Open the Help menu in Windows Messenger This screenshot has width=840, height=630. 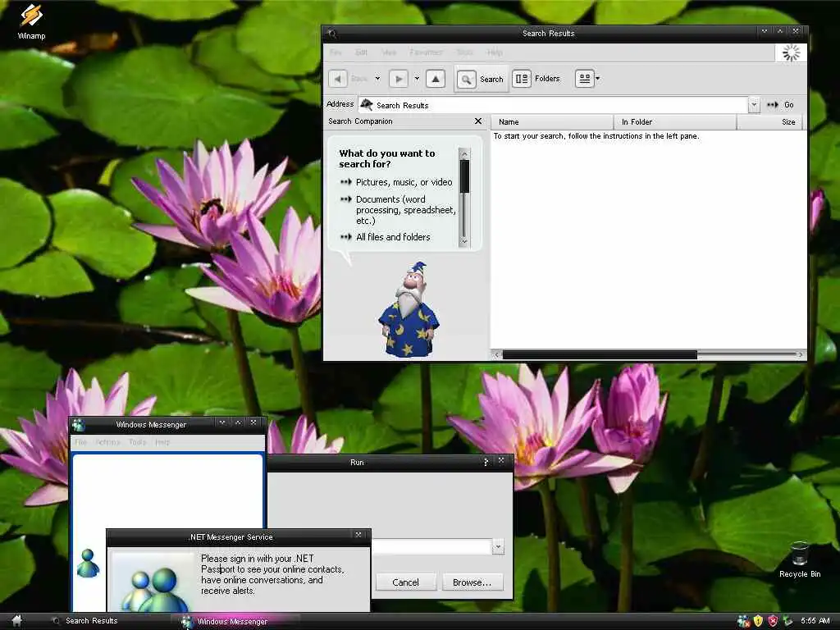(162, 442)
